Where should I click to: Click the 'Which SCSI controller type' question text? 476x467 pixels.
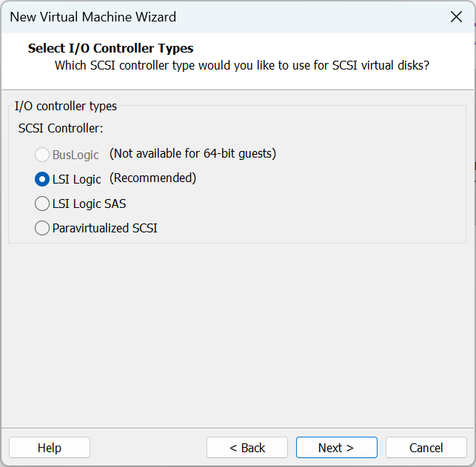[x=242, y=65]
